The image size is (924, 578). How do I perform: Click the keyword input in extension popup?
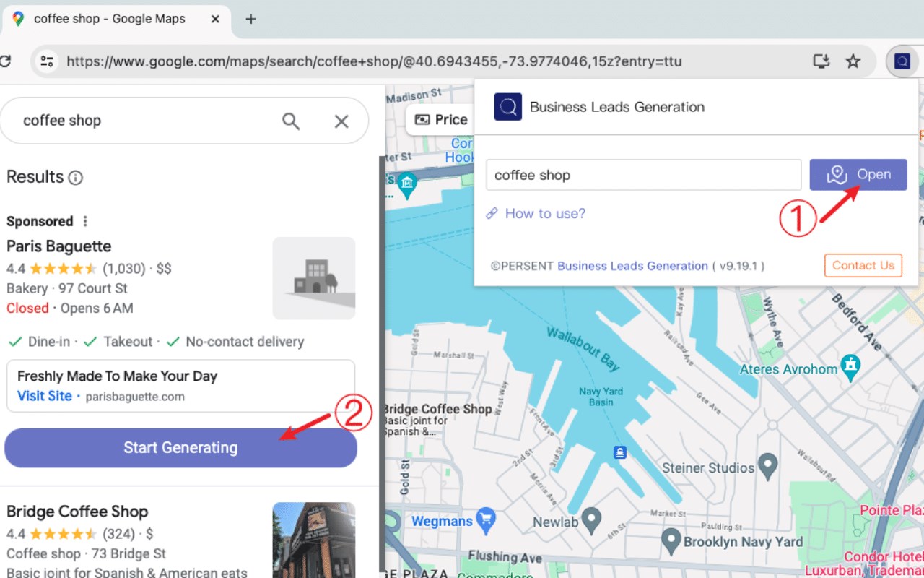pos(644,175)
